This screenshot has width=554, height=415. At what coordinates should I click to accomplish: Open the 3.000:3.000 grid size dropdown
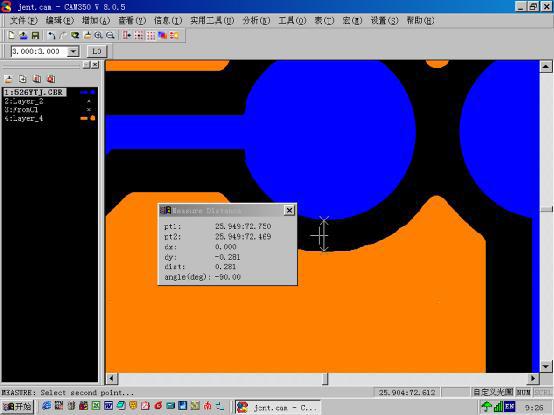click(x=73, y=52)
